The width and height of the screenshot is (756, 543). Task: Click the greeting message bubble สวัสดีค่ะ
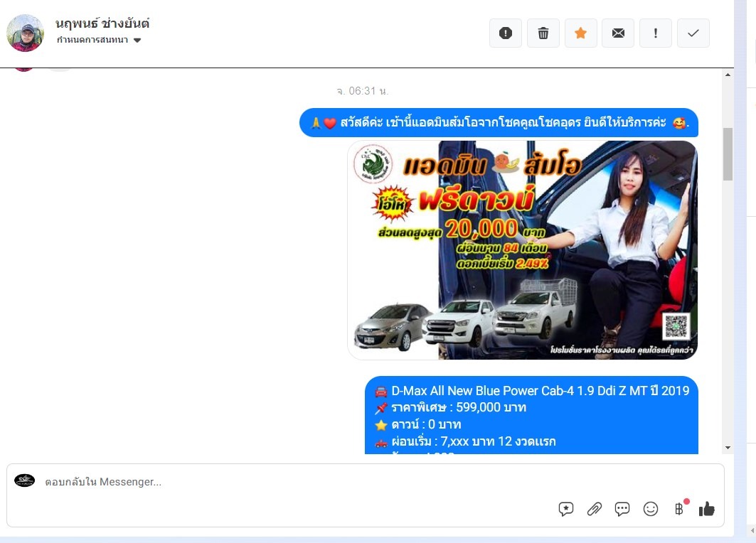tap(499, 123)
